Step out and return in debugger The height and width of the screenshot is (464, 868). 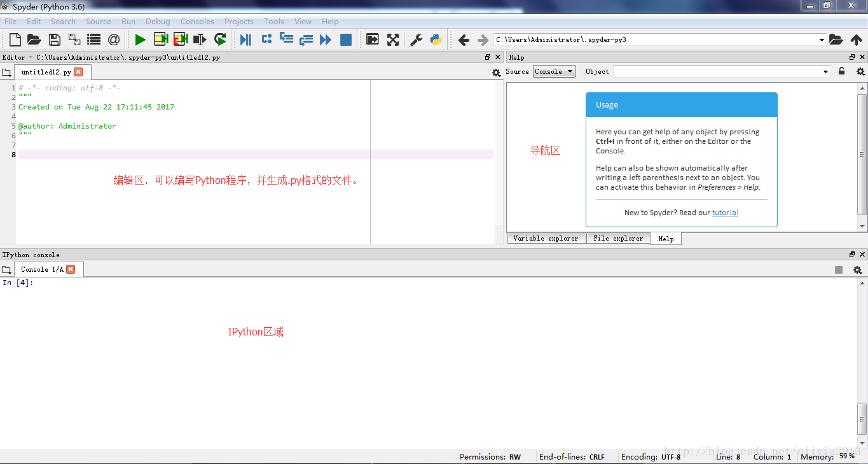point(307,39)
